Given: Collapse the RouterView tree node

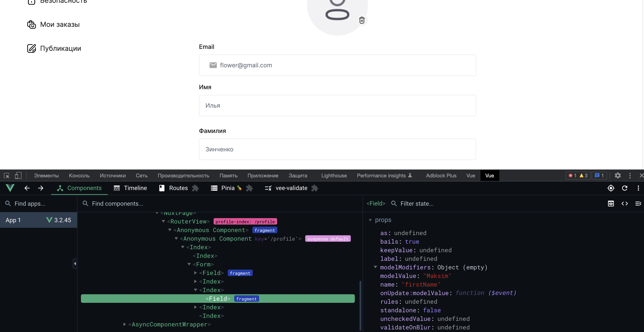Looking at the screenshot, I should tap(163, 222).
